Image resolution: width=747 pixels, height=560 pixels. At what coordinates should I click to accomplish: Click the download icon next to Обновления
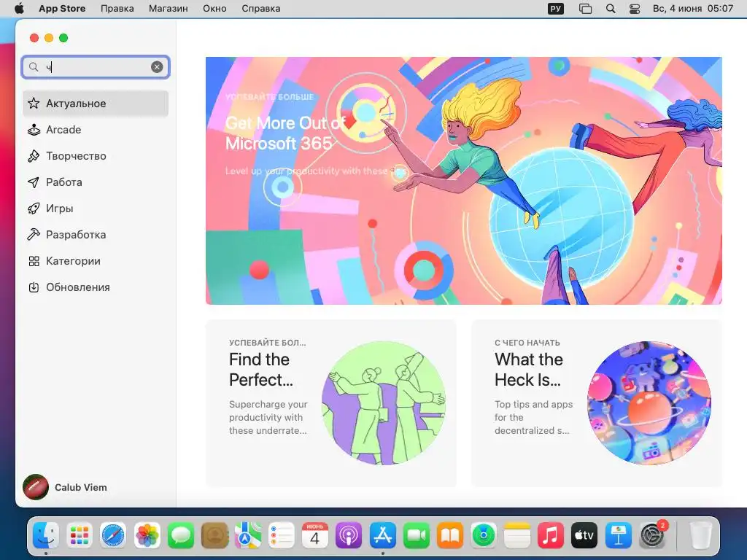[34, 287]
